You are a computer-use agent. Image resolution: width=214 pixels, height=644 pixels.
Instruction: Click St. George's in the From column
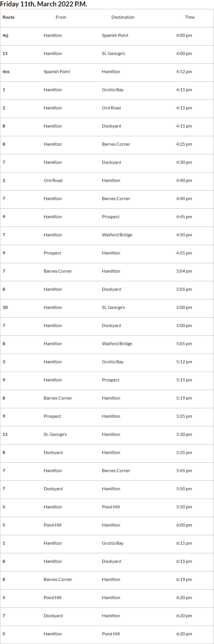[x=55, y=434]
